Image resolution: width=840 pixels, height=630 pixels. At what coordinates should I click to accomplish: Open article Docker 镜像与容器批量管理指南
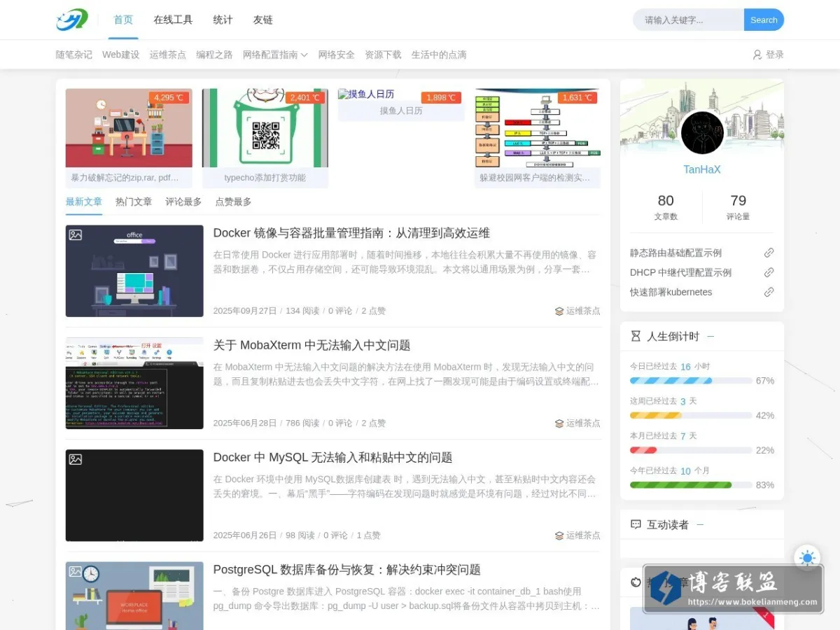pos(351,233)
